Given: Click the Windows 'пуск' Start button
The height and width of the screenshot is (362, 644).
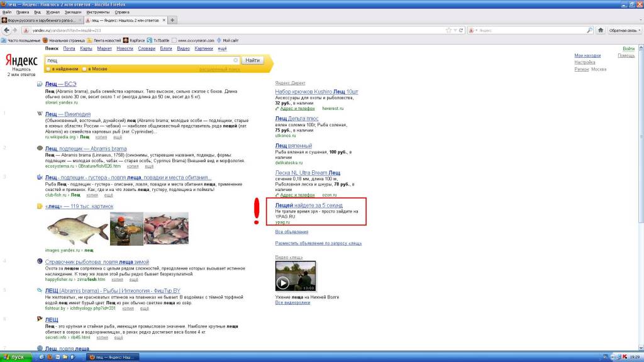Looking at the screenshot, I should click(x=16, y=357).
